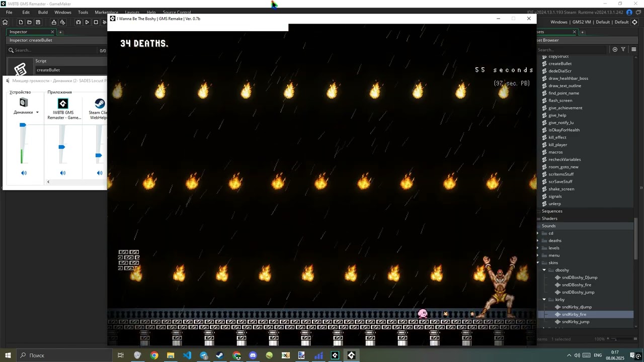Viewport: 644px width, 362px height.
Task: Collapse the kirby skins folder
Action: coord(544,300)
